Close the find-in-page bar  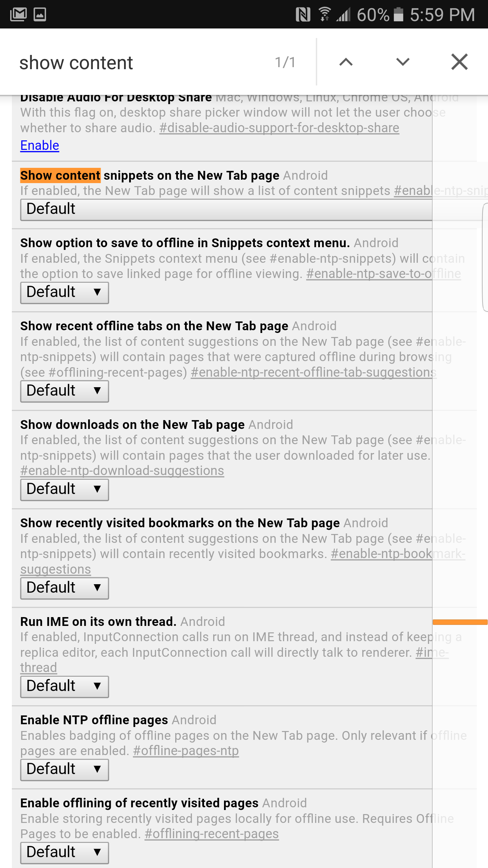tap(460, 62)
